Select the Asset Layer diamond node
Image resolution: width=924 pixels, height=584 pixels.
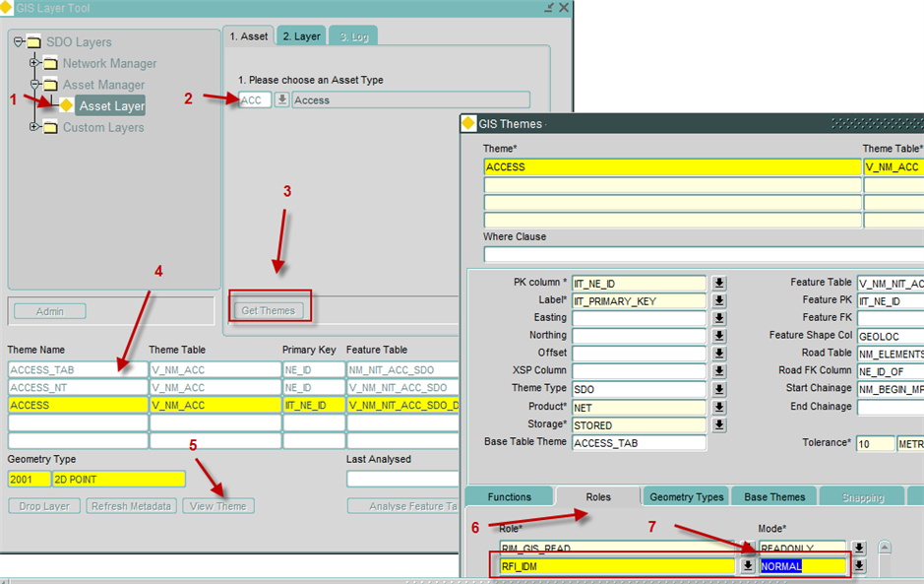67,105
